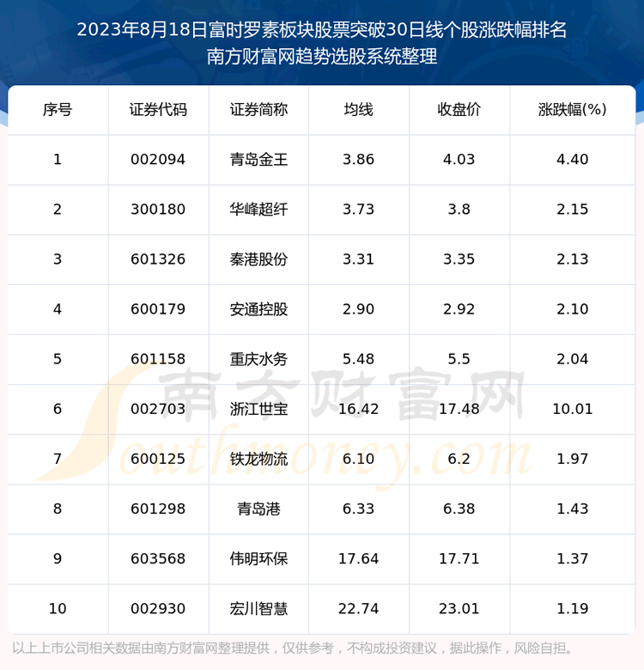Viewport: 644px width, 670px height.
Task: Select stock name 伟明环保
Action: pos(258,559)
